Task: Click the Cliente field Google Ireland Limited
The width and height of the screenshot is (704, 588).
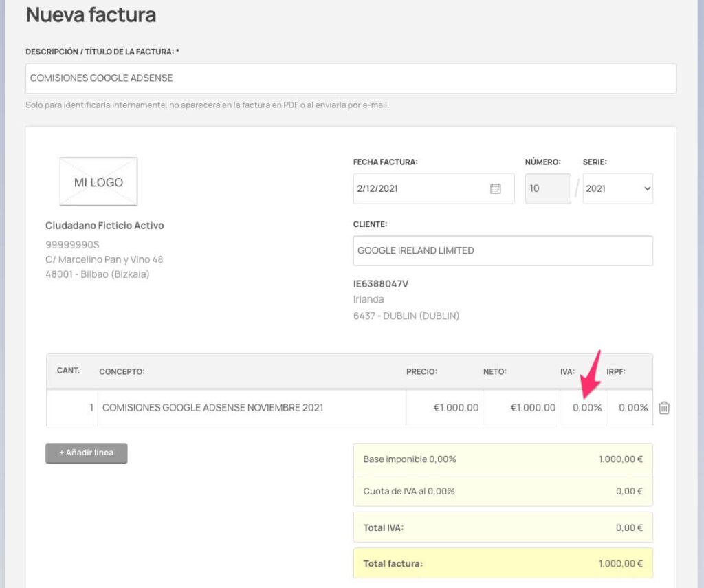Action: tap(503, 251)
